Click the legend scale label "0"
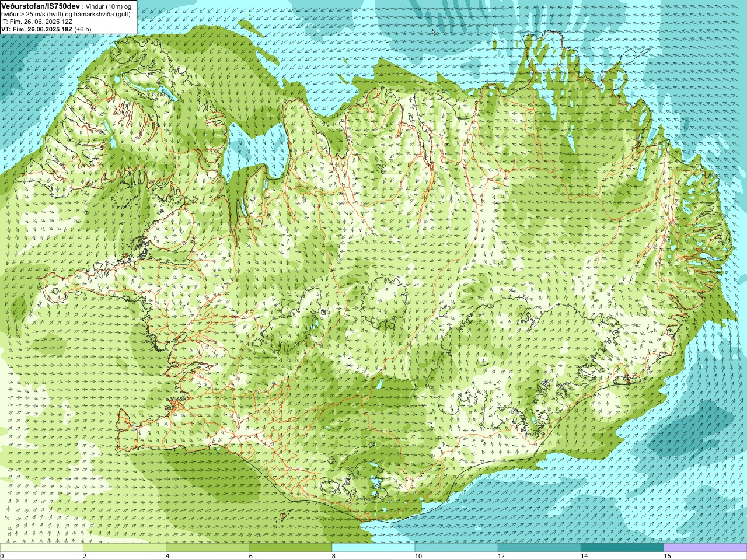 (2, 556)
